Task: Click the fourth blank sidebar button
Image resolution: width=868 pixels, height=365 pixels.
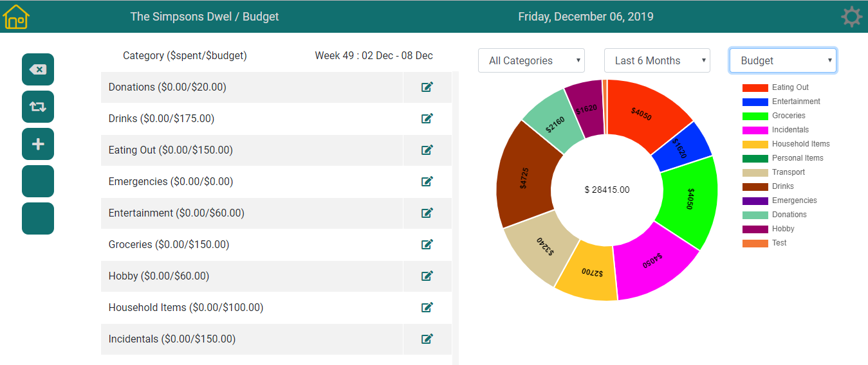Action: click(x=38, y=181)
